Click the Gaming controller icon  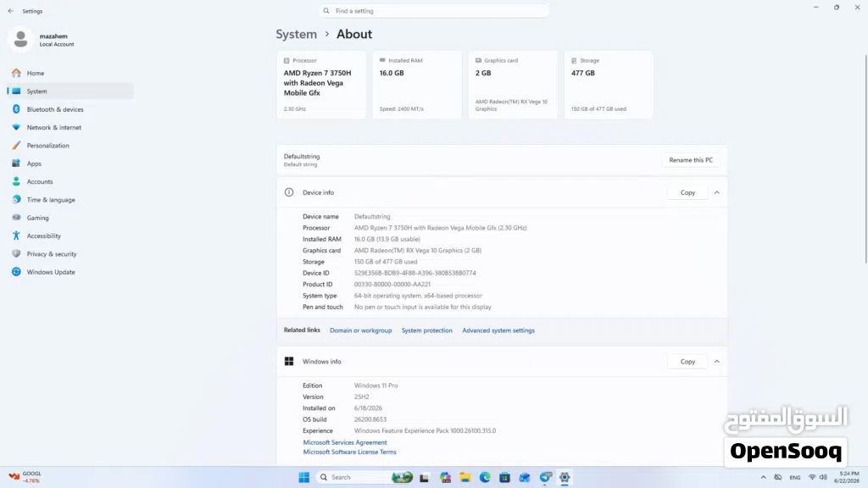[16, 218]
